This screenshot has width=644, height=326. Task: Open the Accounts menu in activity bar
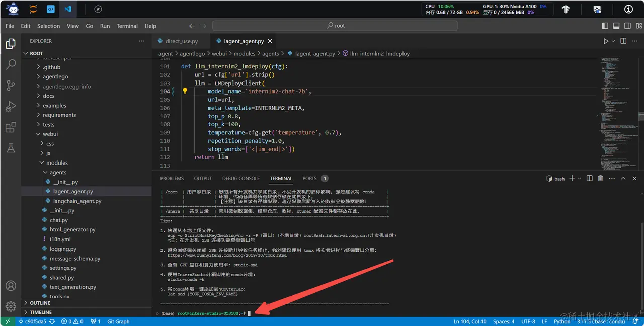click(x=11, y=286)
